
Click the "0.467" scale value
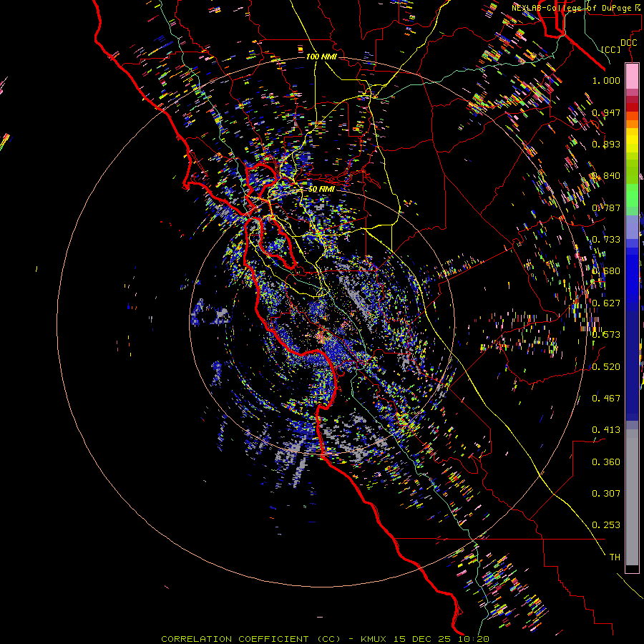[606, 398]
